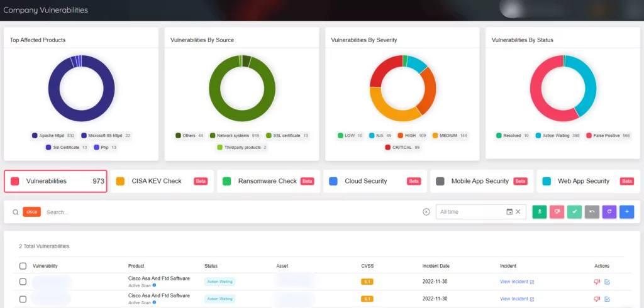Image resolution: width=644 pixels, height=308 pixels.
Task: Toggle N/A severity legend entry
Action: 380,136
